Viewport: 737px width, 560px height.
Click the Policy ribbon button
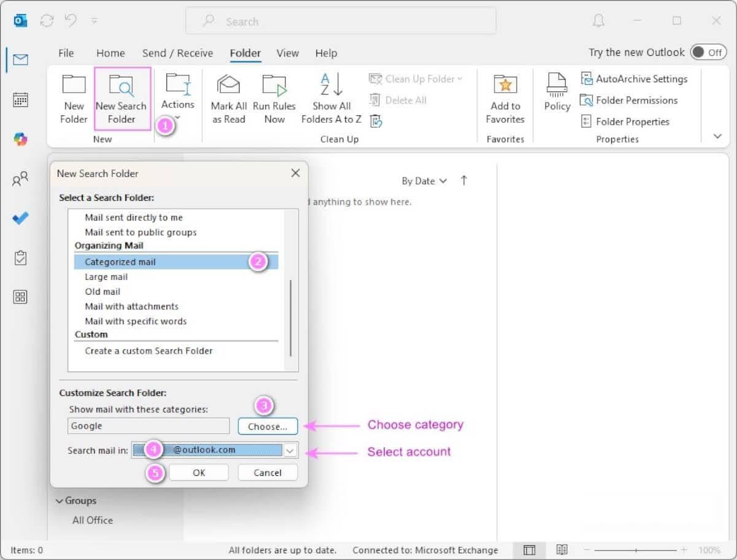[557, 92]
